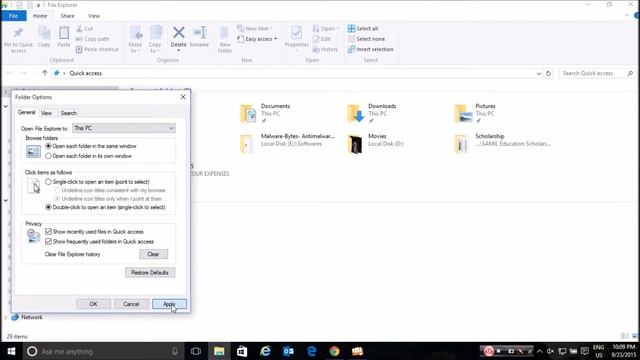Switch to the Home ribbon tab
Screen dimensions: 640x360
[x=40, y=16]
